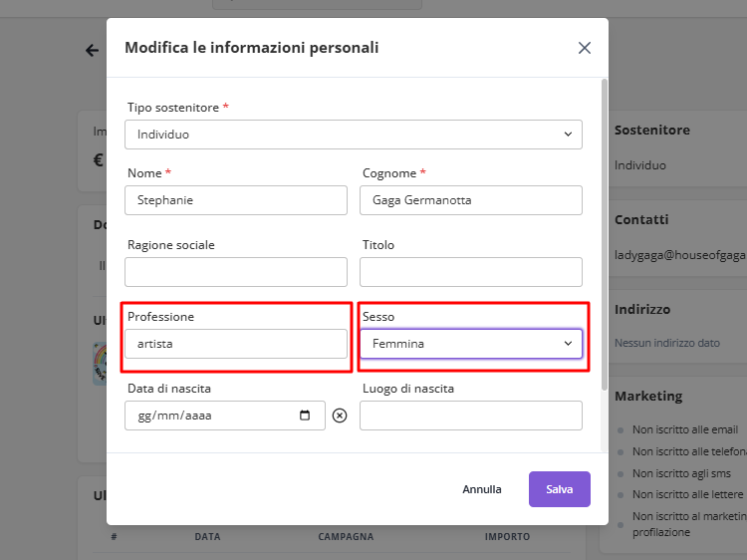
Task: Click the Cognome input field
Action: click(471, 200)
